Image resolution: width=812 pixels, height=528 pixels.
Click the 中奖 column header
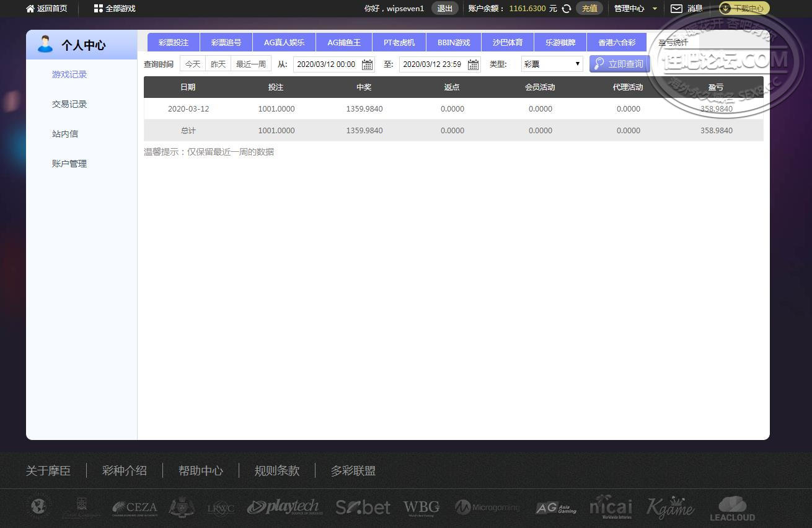[364, 87]
